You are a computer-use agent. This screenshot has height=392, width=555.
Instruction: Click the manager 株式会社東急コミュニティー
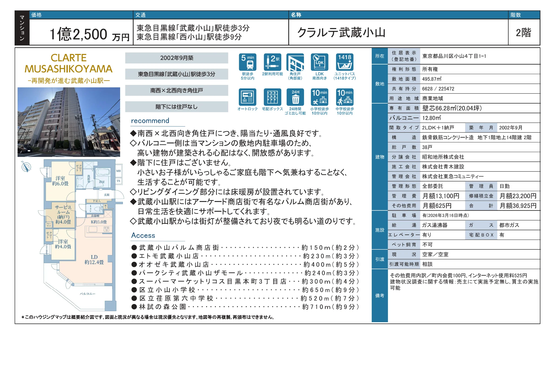(453, 176)
